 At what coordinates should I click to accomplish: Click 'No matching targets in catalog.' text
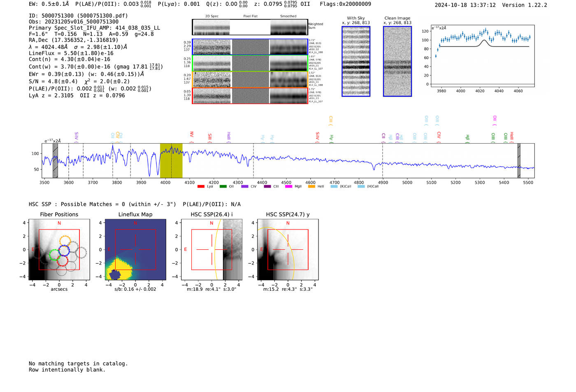click(78, 364)
